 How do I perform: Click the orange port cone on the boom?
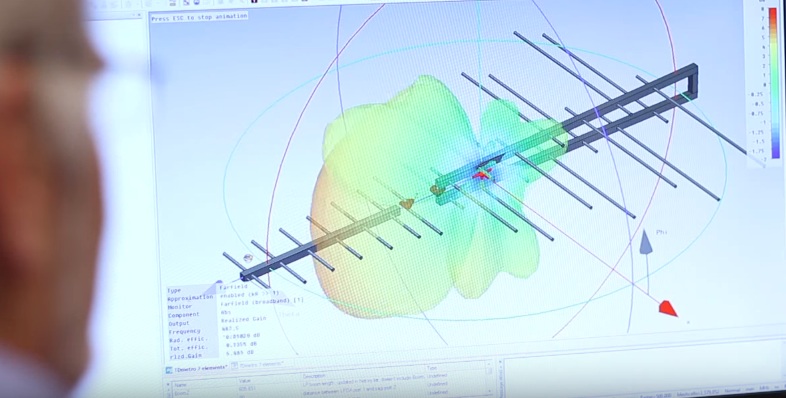[407, 203]
